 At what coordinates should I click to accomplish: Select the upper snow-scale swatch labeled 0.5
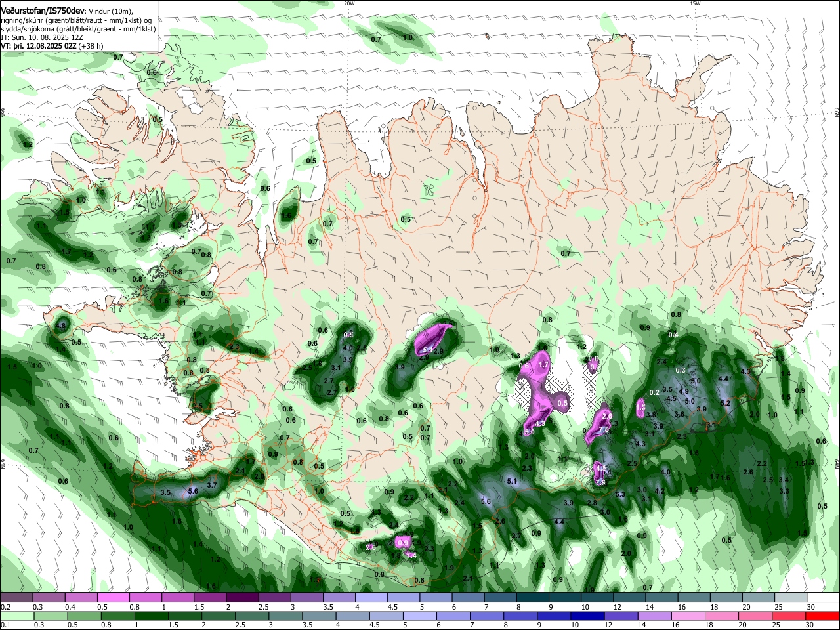pyautogui.click(x=113, y=597)
